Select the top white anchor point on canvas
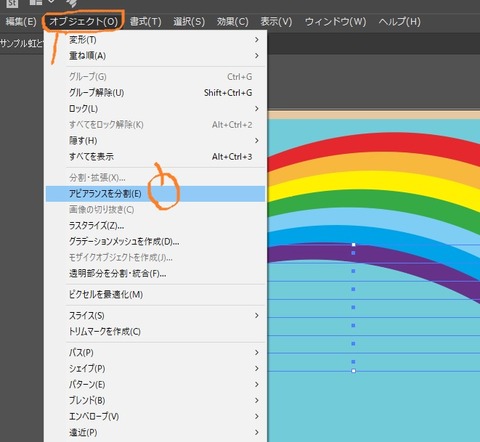This screenshot has height=442, width=480. click(x=354, y=245)
